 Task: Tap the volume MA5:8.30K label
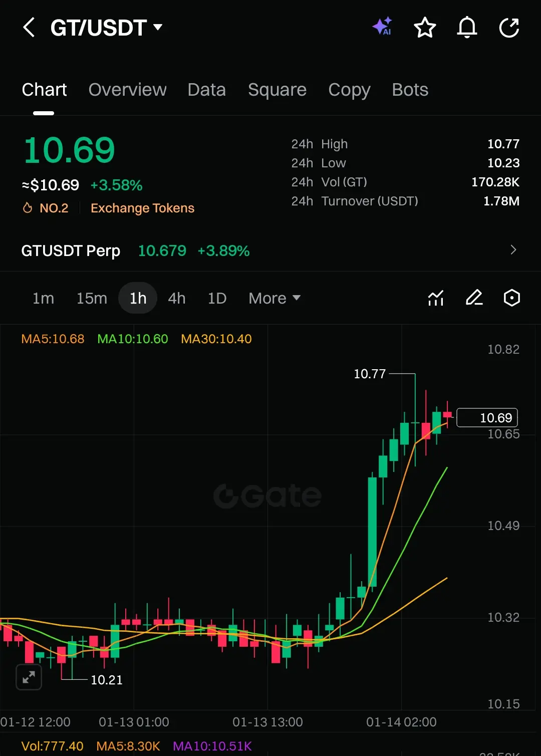click(x=128, y=746)
